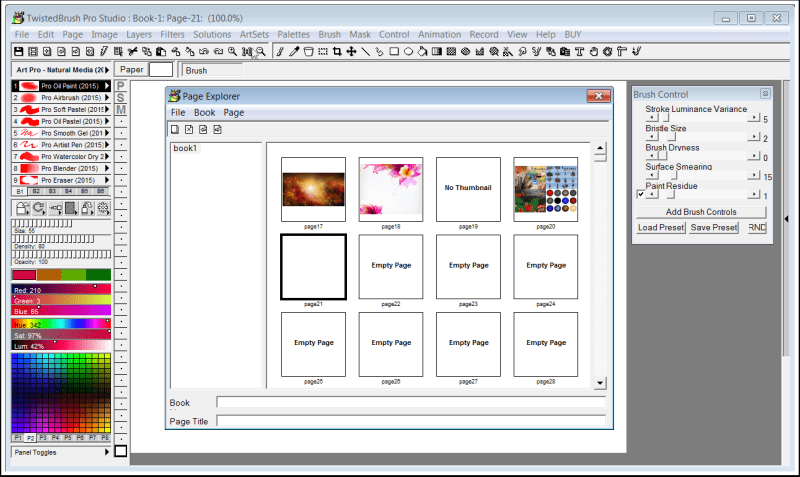800x477 pixels.
Task: Select the Gradient tool icon
Action: pos(437,52)
